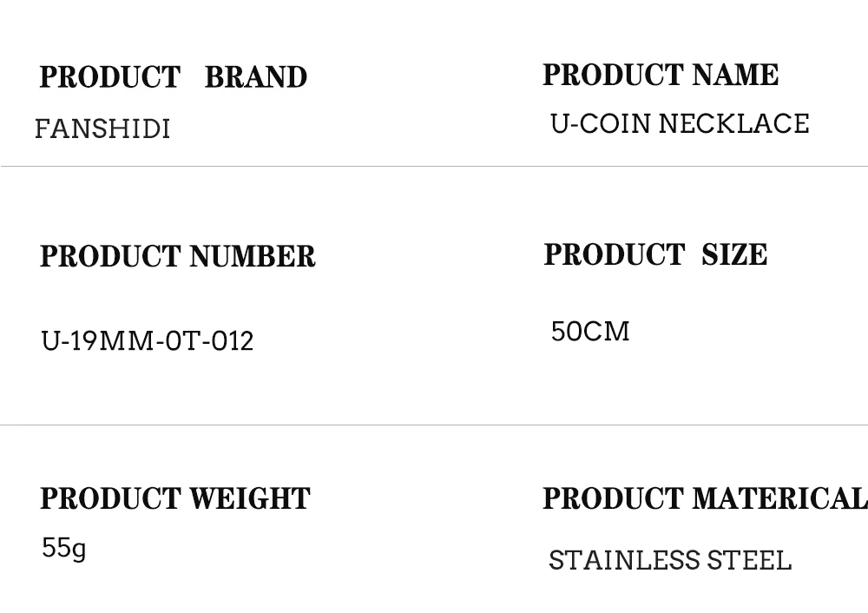
Task: Click the word SIZE in heading
Action: [x=733, y=255]
